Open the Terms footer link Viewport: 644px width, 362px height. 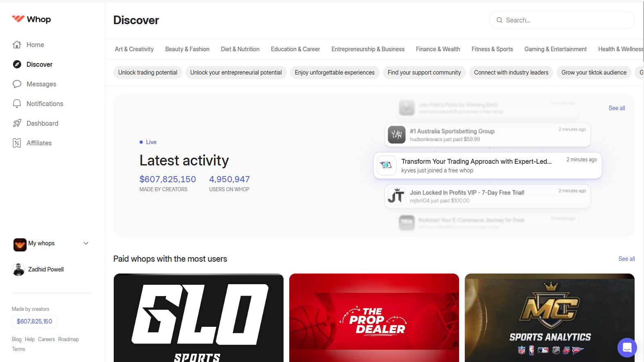click(x=18, y=349)
